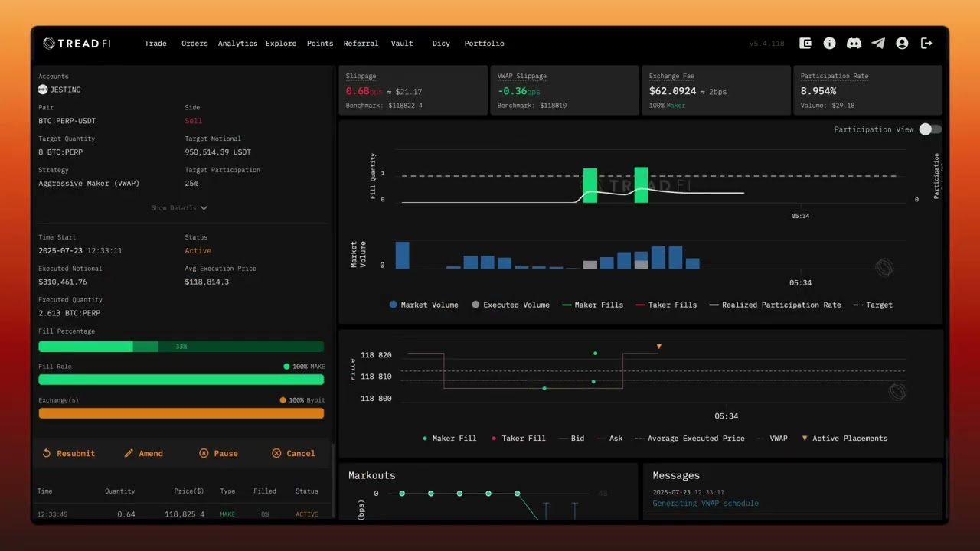Click the green Fill Role bar
980x551 pixels.
click(x=181, y=380)
